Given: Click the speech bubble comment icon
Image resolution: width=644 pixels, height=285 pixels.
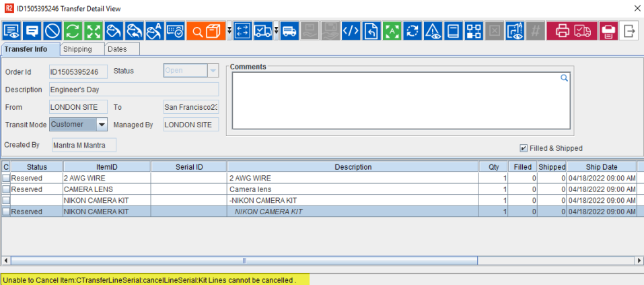Looking at the screenshot, I should point(32,30).
